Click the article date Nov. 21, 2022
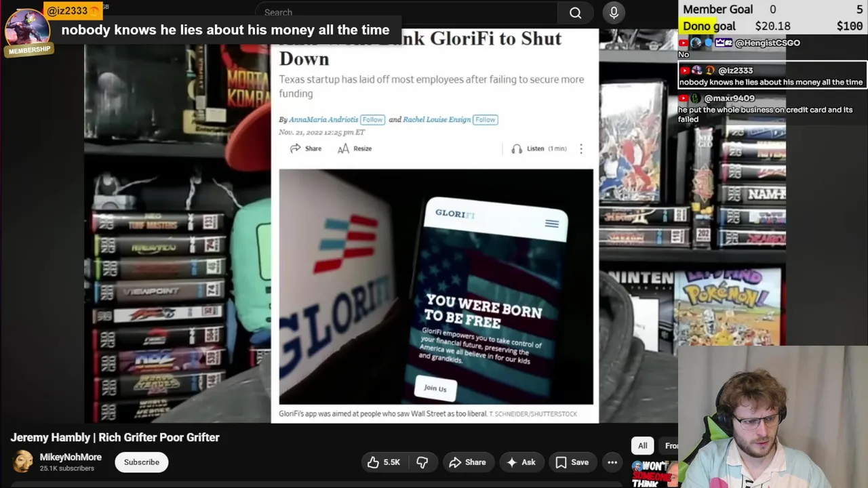Image resolution: width=868 pixels, height=488 pixels. [321, 132]
